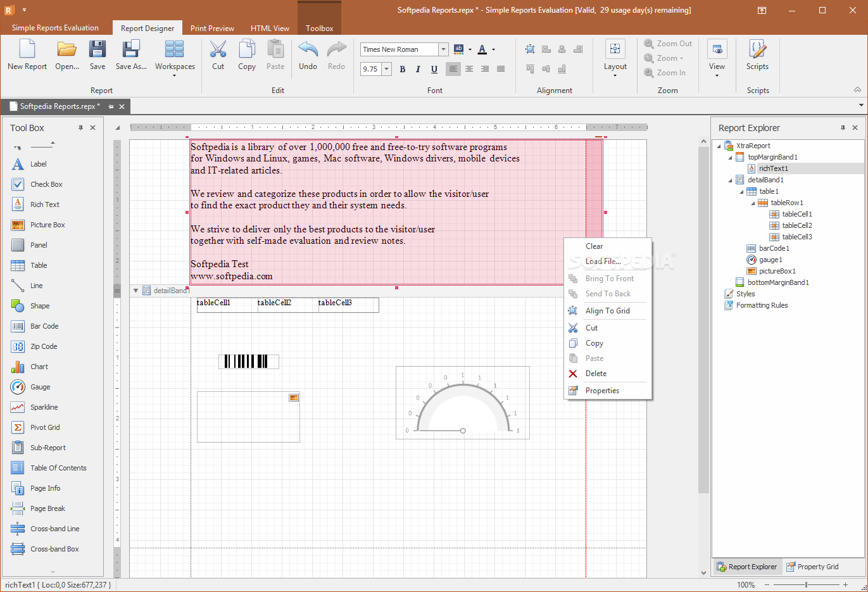Collapse the table1 tree node

tap(742, 191)
